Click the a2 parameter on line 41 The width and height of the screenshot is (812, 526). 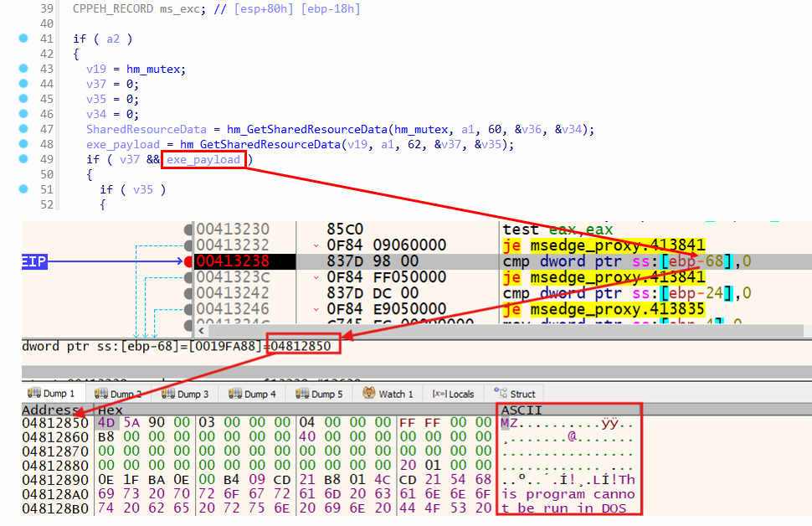[x=113, y=39]
